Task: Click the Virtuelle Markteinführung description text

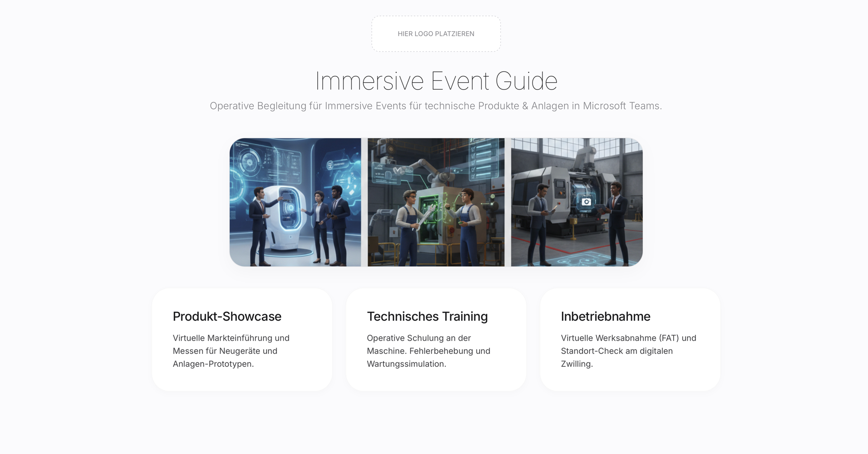Action: (231, 351)
